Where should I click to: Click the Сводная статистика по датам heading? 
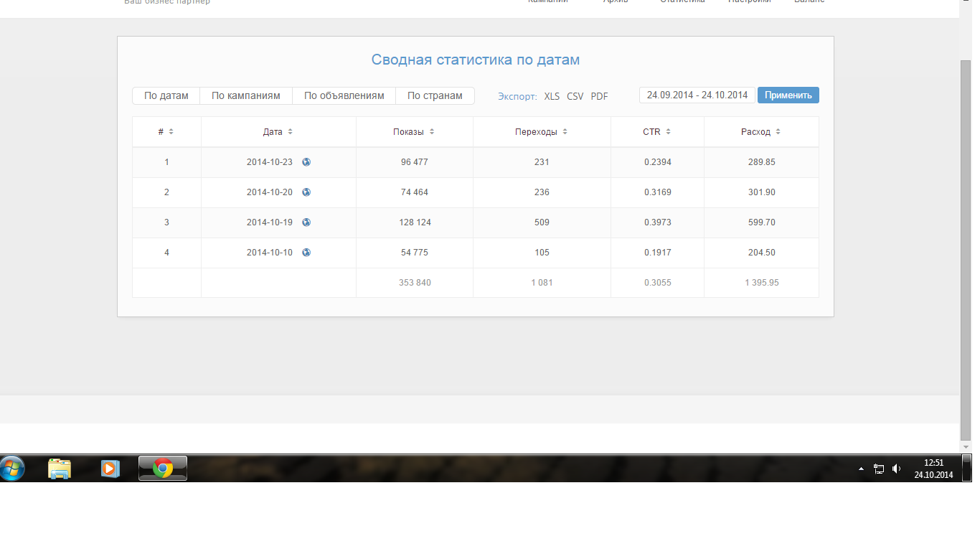(475, 60)
